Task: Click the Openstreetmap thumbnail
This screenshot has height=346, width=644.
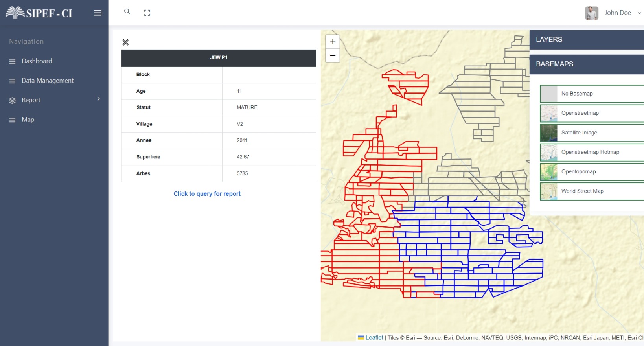Action: tap(549, 113)
